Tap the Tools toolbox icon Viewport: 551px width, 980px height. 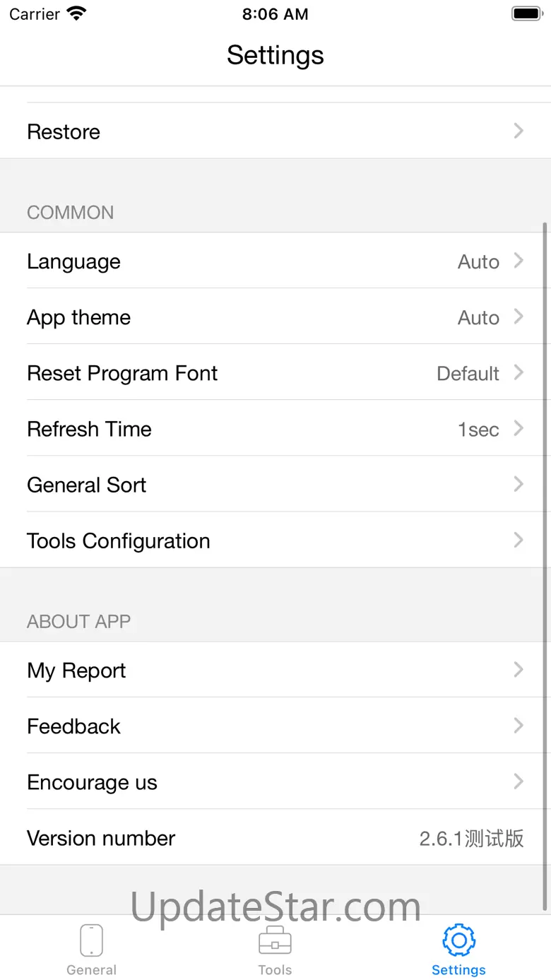click(275, 940)
